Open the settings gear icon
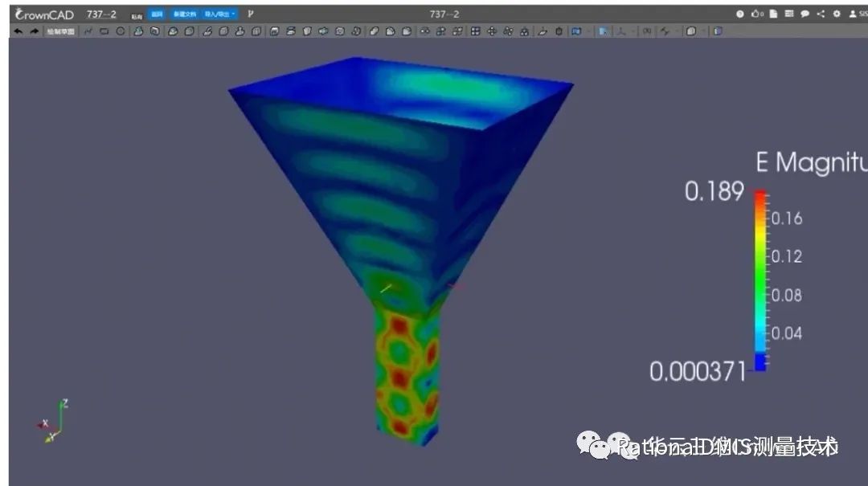Viewport: 868px width, 486px height. [837, 14]
